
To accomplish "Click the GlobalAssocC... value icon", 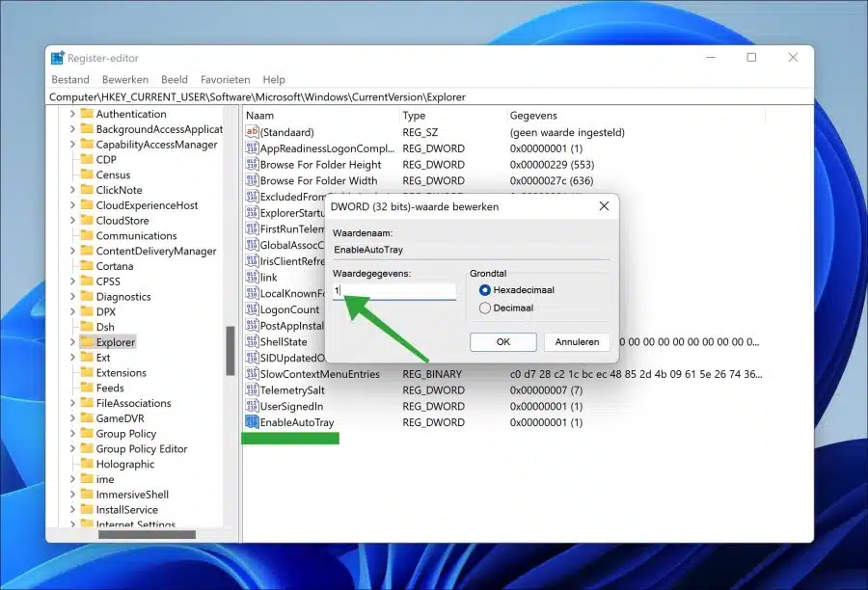I will [x=252, y=245].
